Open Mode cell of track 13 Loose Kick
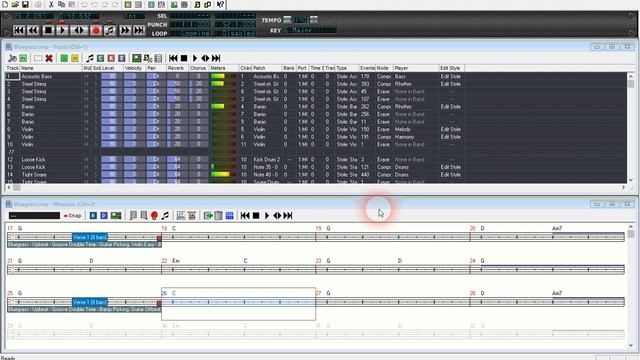This screenshot has width=640, height=360. pyautogui.click(x=384, y=167)
